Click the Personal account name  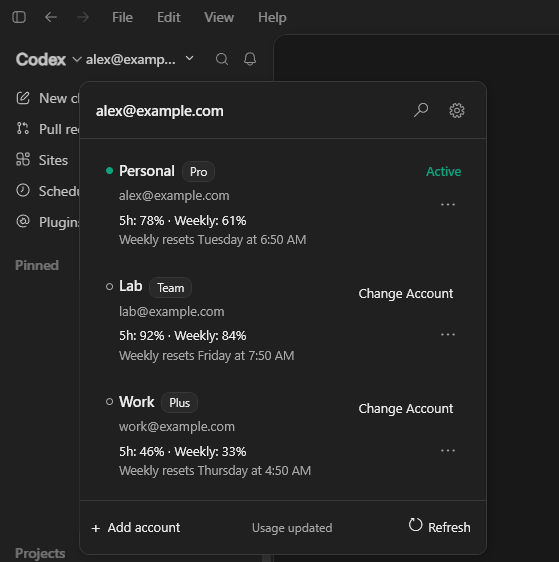click(147, 171)
